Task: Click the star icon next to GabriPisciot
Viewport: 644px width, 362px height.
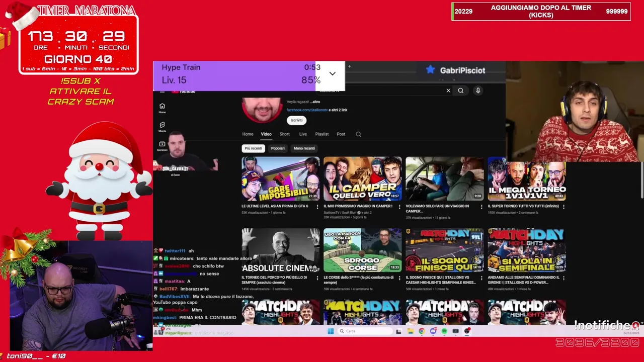Action: coord(430,70)
